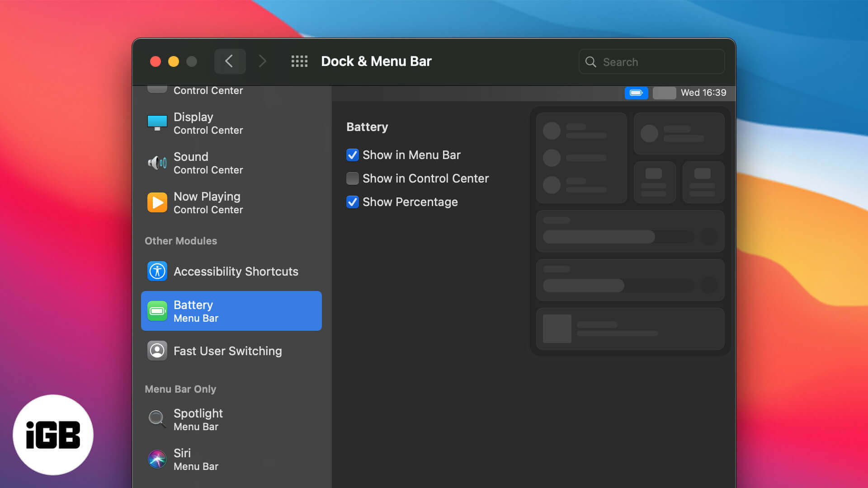This screenshot has height=488, width=868.
Task: Select the Sound Control Center item
Action: pyautogui.click(x=231, y=163)
